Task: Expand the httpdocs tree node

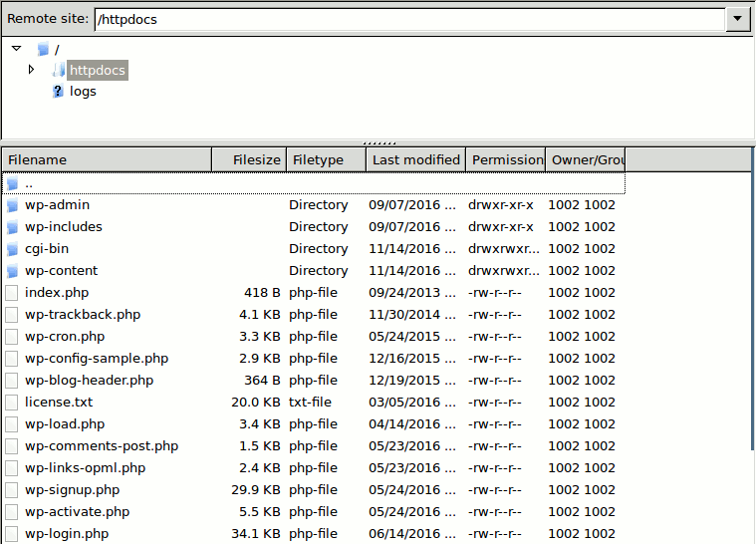Action: 31,70
